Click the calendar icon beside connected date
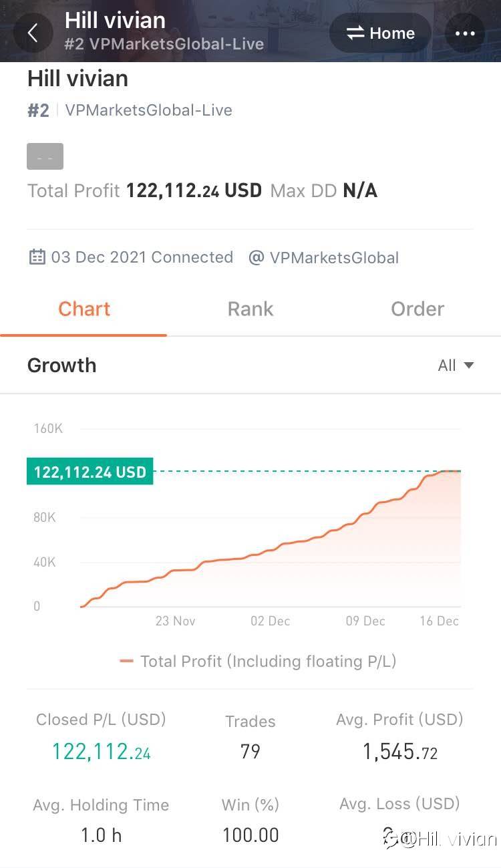The image size is (501, 868). click(37, 257)
